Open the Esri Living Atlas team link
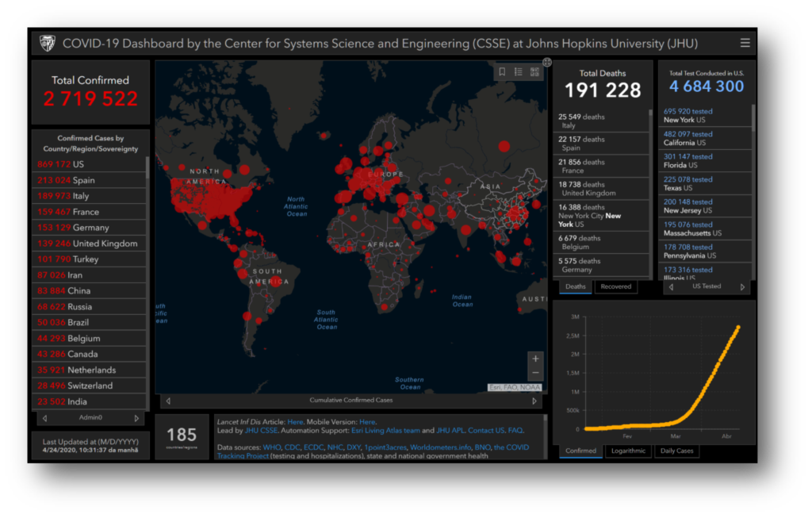812x518 pixels. pos(386,431)
